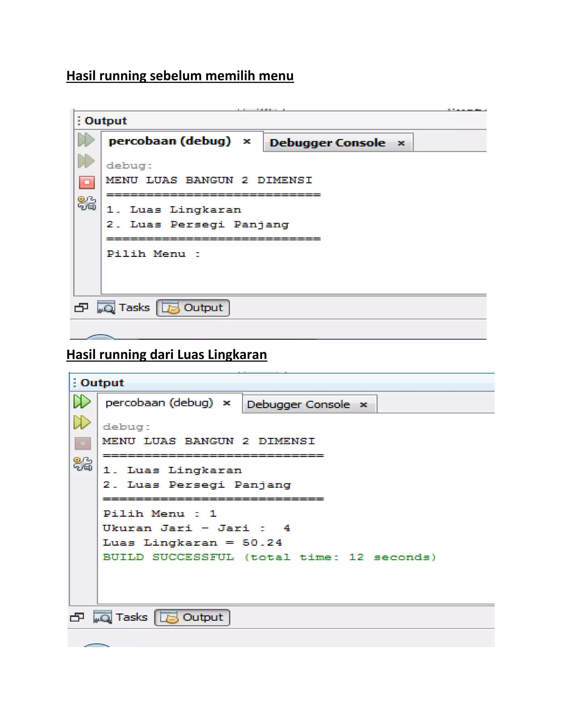The image size is (563, 728).
Task: Click Output label in second bottom bar
Action: point(203,617)
